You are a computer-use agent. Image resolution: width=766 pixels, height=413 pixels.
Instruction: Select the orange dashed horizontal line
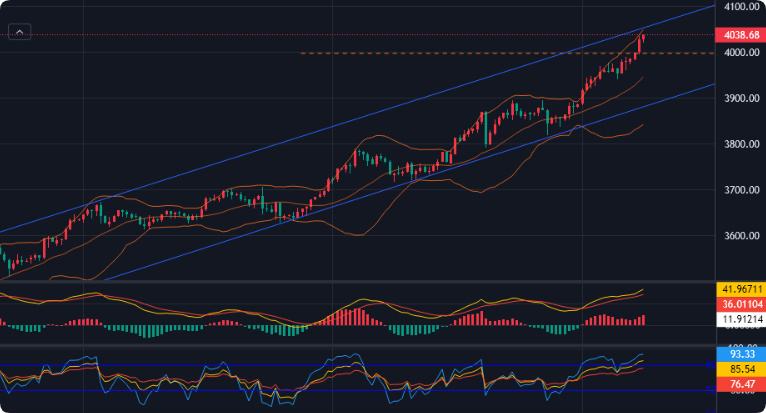tap(450, 53)
